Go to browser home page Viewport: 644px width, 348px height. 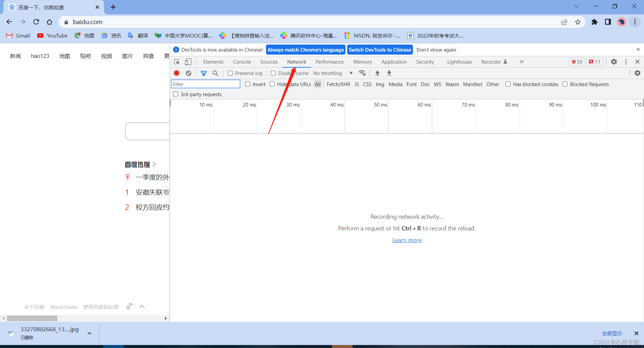(50, 22)
